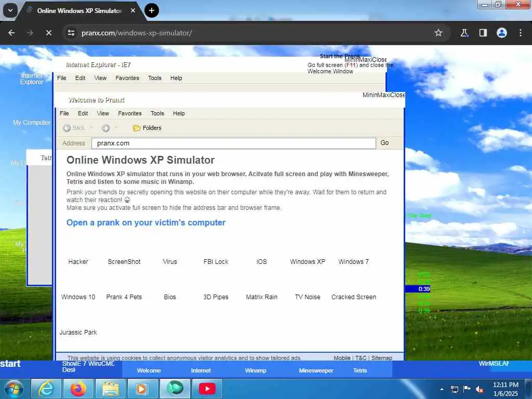Click Chrome forward arrow
The image size is (532, 399).
[x=30, y=33]
